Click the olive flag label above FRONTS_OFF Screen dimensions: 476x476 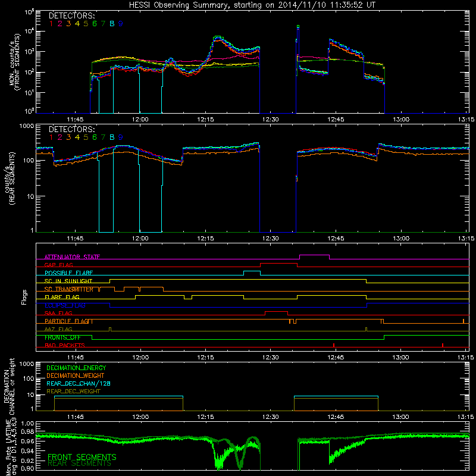click(58, 329)
